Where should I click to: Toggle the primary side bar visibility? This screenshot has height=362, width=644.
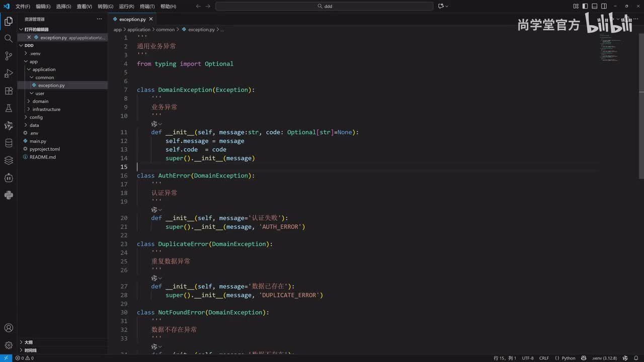point(585,6)
